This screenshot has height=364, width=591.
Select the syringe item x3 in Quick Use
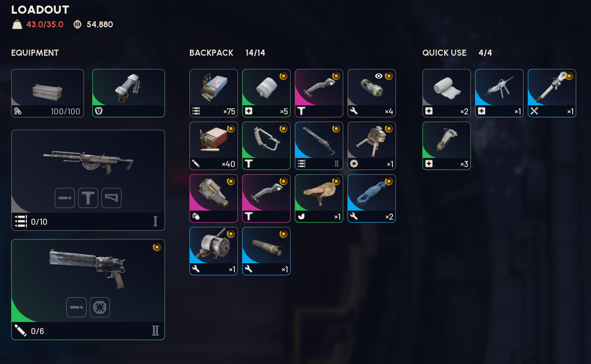tap(446, 146)
